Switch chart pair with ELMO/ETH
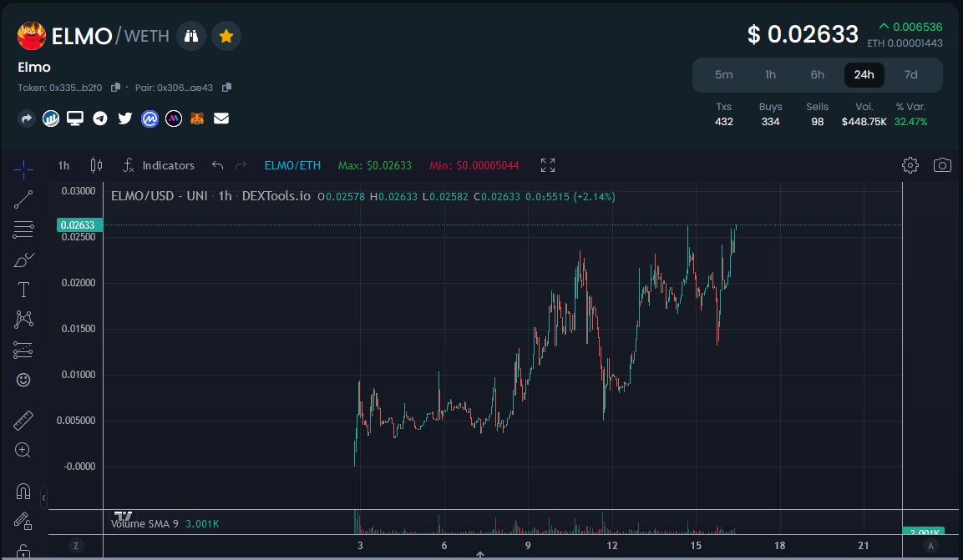963x560 pixels. (292, 165)
